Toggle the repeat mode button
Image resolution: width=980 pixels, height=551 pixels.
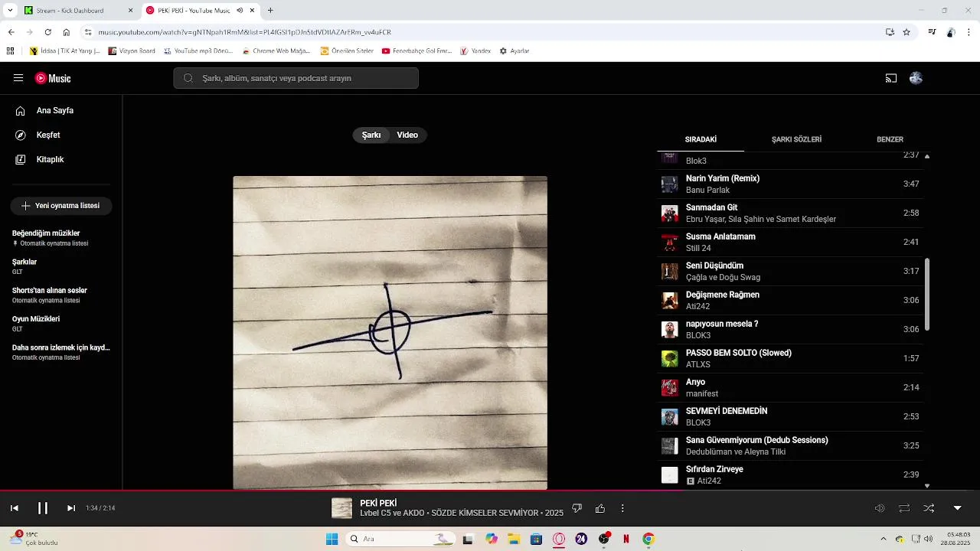click(x=904, y=508)
